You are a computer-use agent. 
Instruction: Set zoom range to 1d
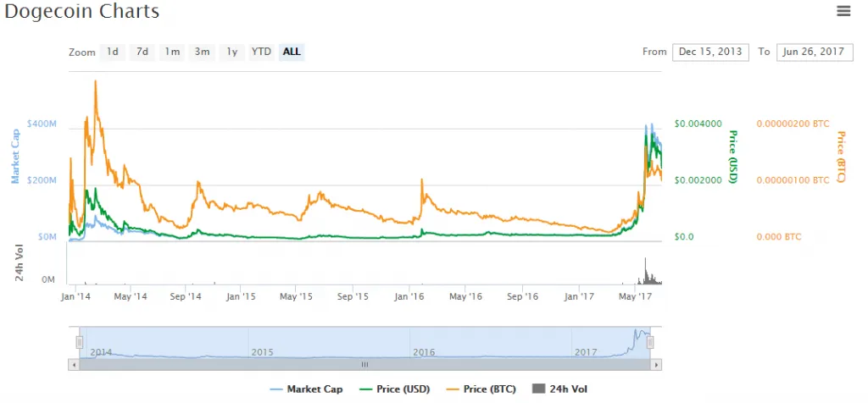pyautogui.click(x=113, y=52)
